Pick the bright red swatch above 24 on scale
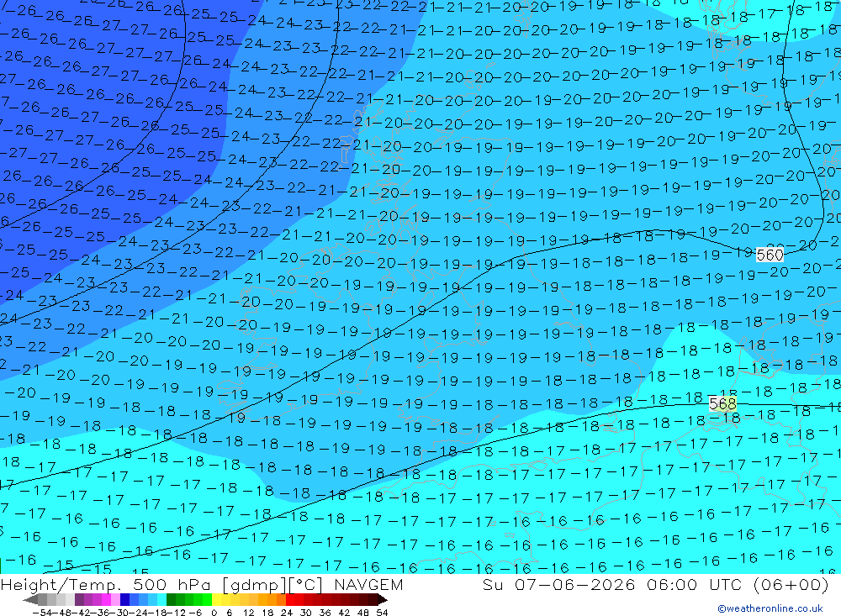Screen dimensions: 841x616 tap(290, 600)
